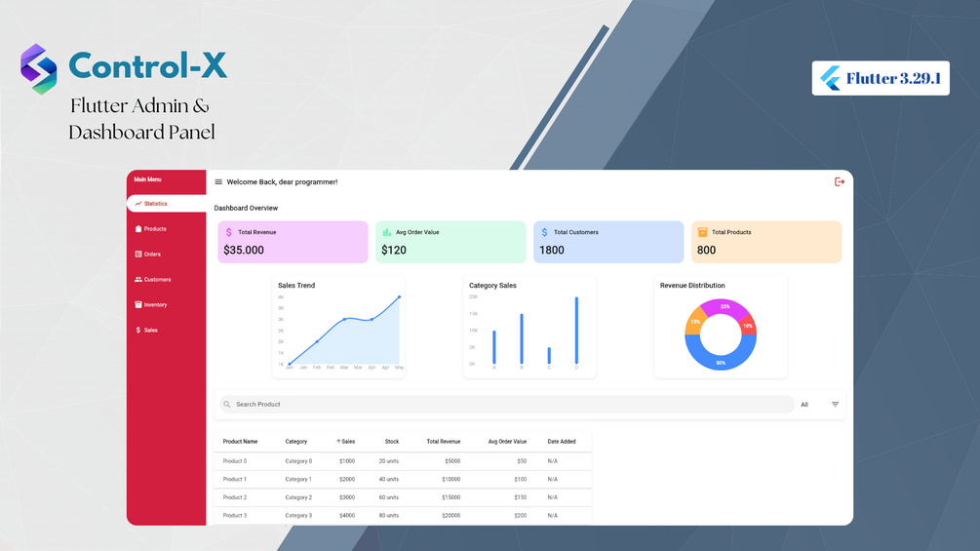980x551 pixels.
Task: Click bar A in Category Sales chart
Action: pyautogui.click(x=493, y=347)
